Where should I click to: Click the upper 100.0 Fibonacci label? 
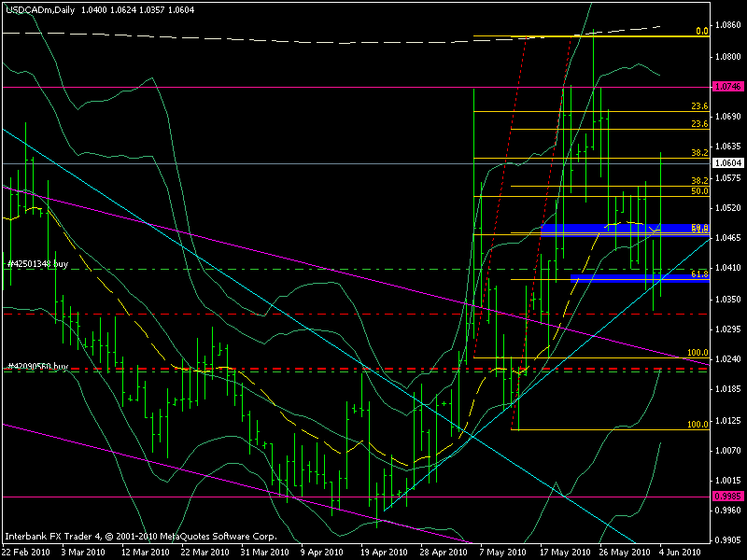tap(698, 353)
